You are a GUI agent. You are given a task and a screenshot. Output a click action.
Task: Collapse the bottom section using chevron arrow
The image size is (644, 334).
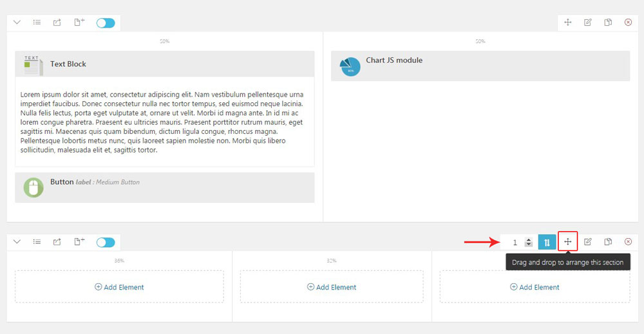click(x=17, y=242)
